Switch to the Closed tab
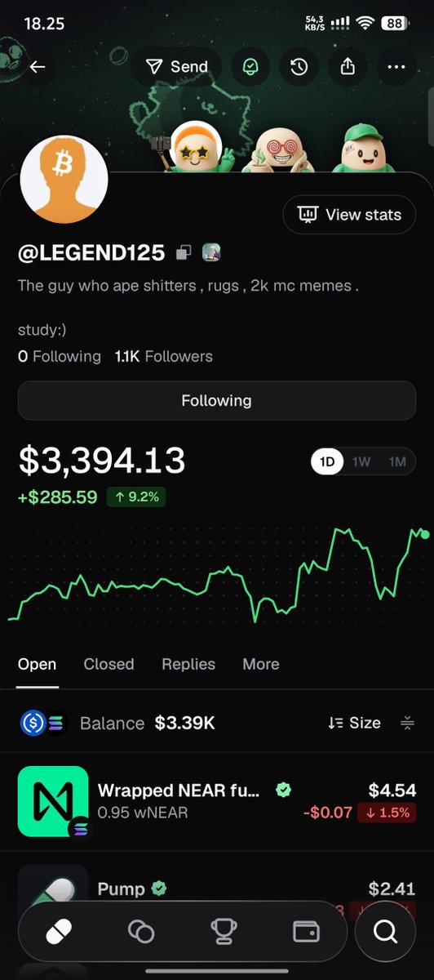 (x=108, y=664)
